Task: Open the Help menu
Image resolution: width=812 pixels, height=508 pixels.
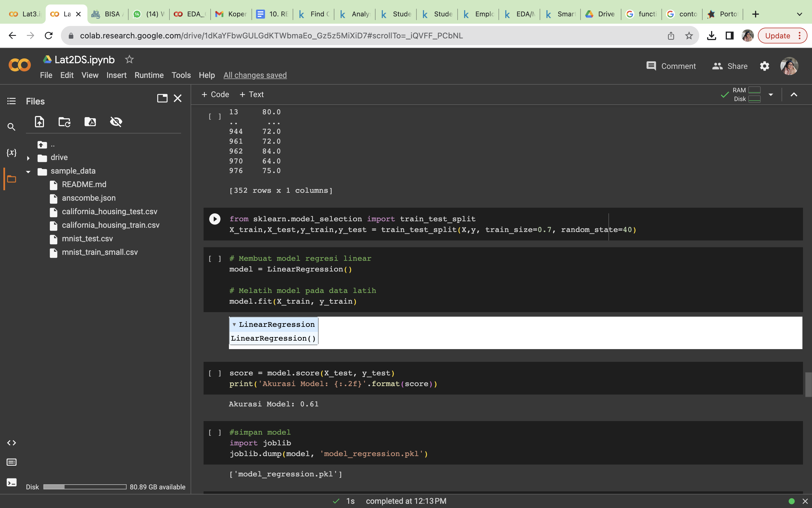Action: [x=207, y=75]
